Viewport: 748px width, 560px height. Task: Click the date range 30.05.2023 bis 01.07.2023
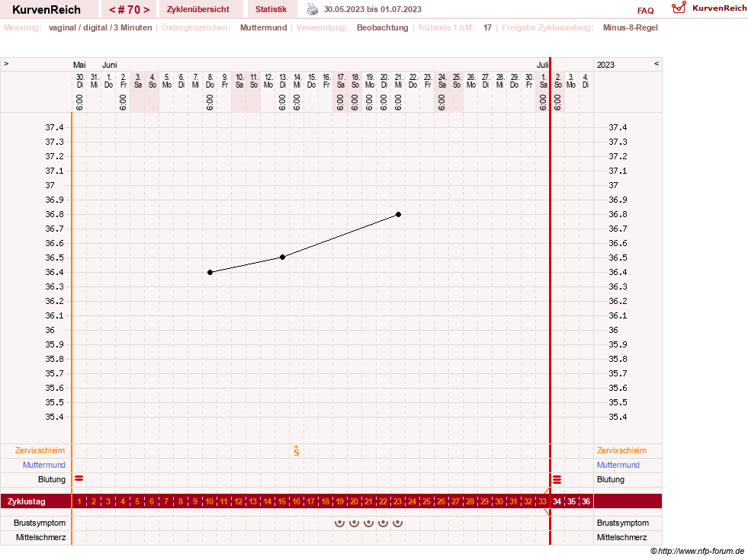pyautogui.click(x=373, y=9)
